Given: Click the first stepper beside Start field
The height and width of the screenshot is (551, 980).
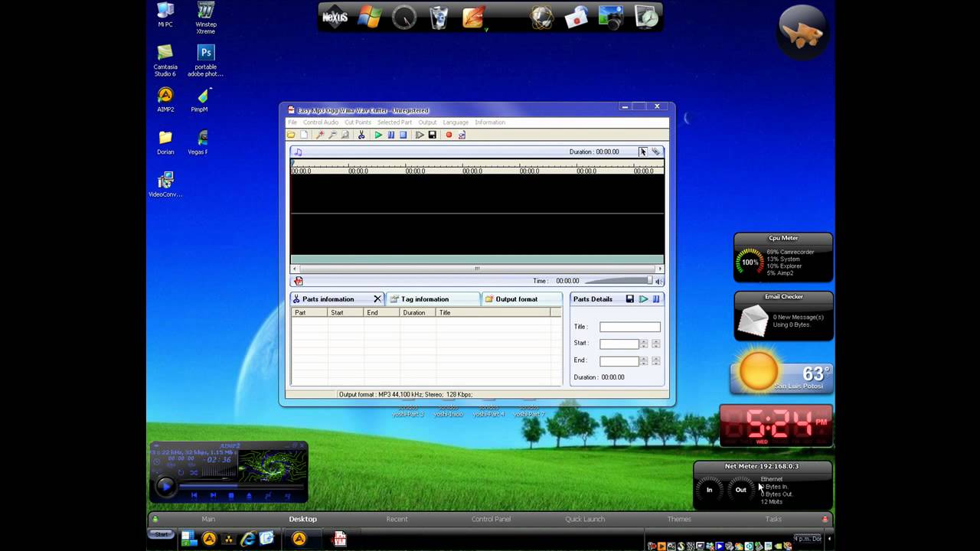Looking at the screenshot, I should 643,344.
